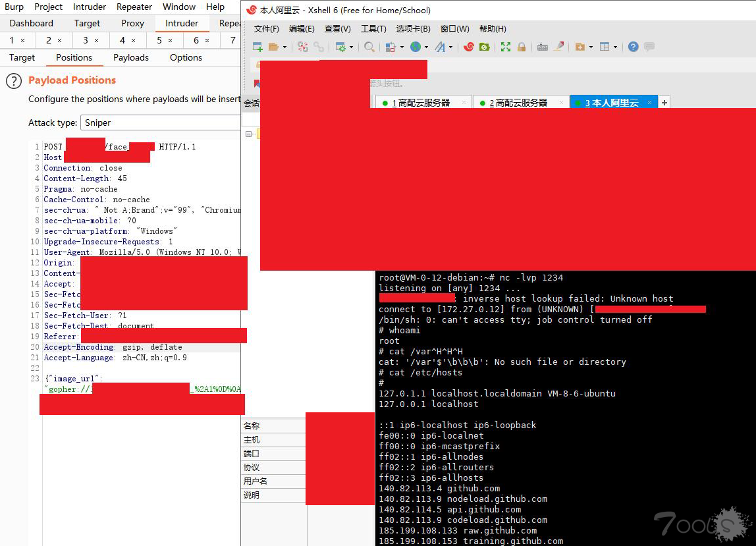Image resolution: width=756 pixels, height=546 pixels.
Task: Click the Disconnect icon in Xshell toolbar
Action: pos(303,47)
